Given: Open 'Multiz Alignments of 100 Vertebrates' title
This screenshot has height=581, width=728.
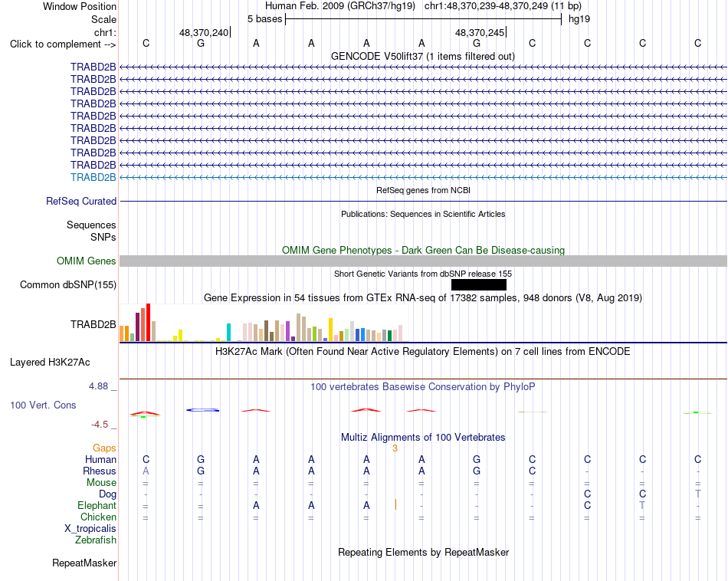Looking at the screenshot, I should [x=423, y=438].
